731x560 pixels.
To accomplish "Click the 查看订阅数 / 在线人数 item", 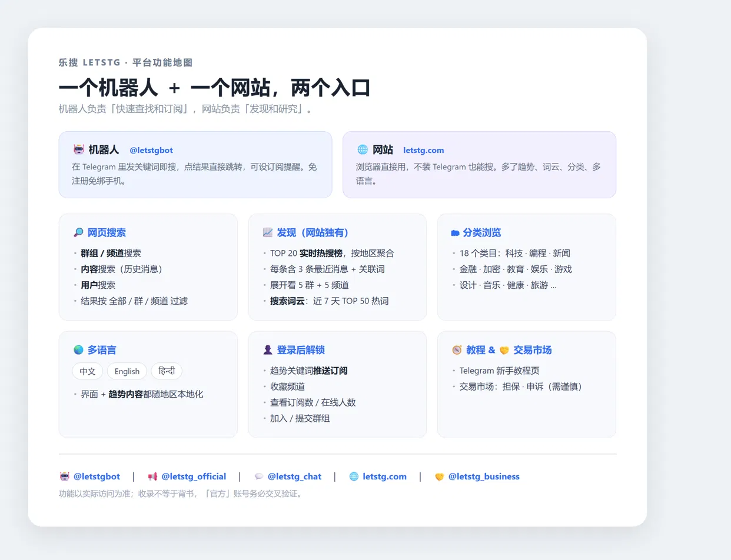I will click(313, 402).
